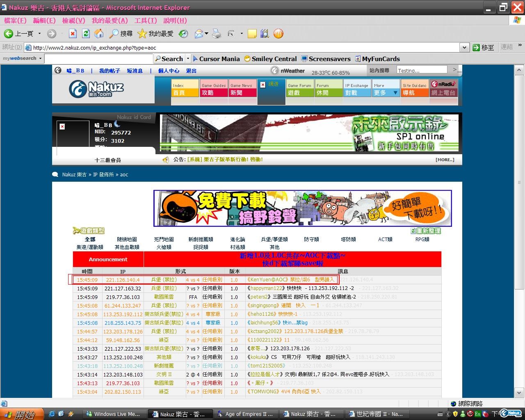Click the IE Home toolbar icon
Viewport: 525px width, 420px height.
tap(99, 34)
